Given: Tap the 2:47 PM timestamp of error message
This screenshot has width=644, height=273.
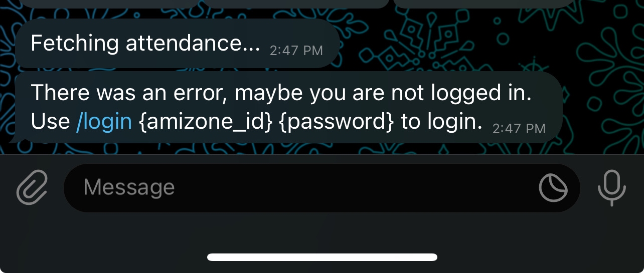Looking at the screenshot, I should tap(519, 129).
